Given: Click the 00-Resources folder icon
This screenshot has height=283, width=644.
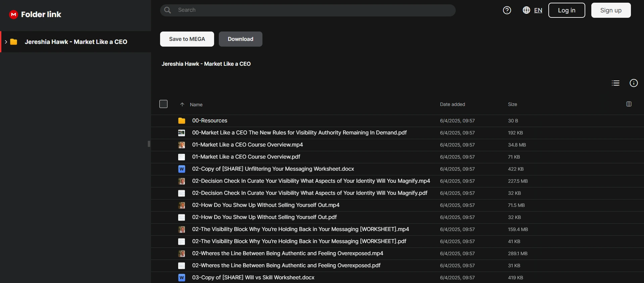Looking at the screenshot, I should [x=182, y=121].
